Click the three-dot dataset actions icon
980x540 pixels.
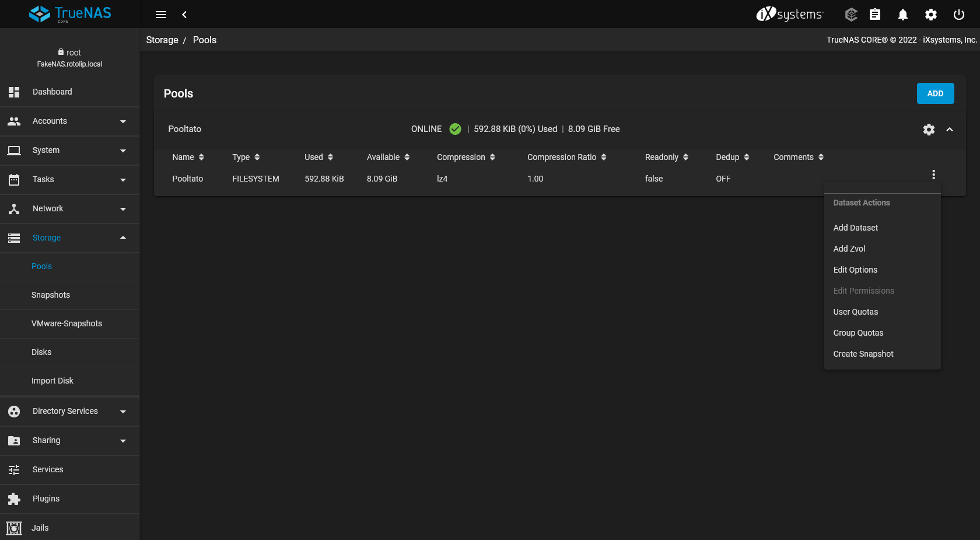[933, 175]
